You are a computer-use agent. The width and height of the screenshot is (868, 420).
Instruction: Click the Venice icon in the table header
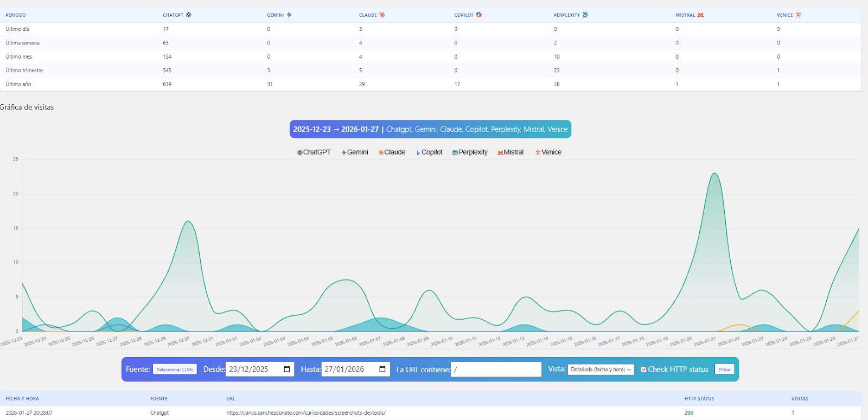[798, 15]
